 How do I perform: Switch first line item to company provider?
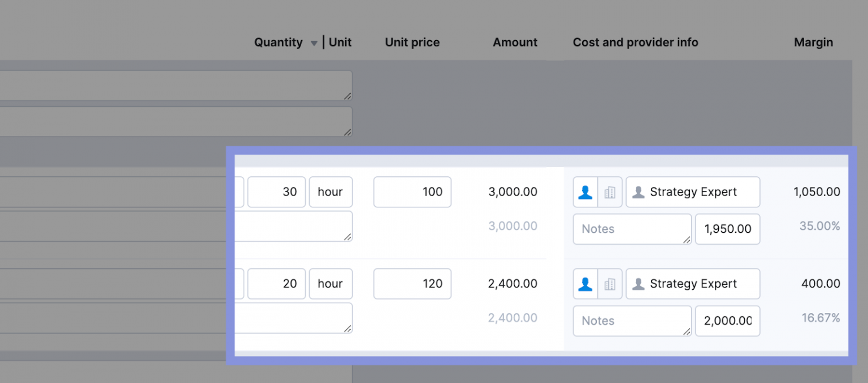coord(610,191)
